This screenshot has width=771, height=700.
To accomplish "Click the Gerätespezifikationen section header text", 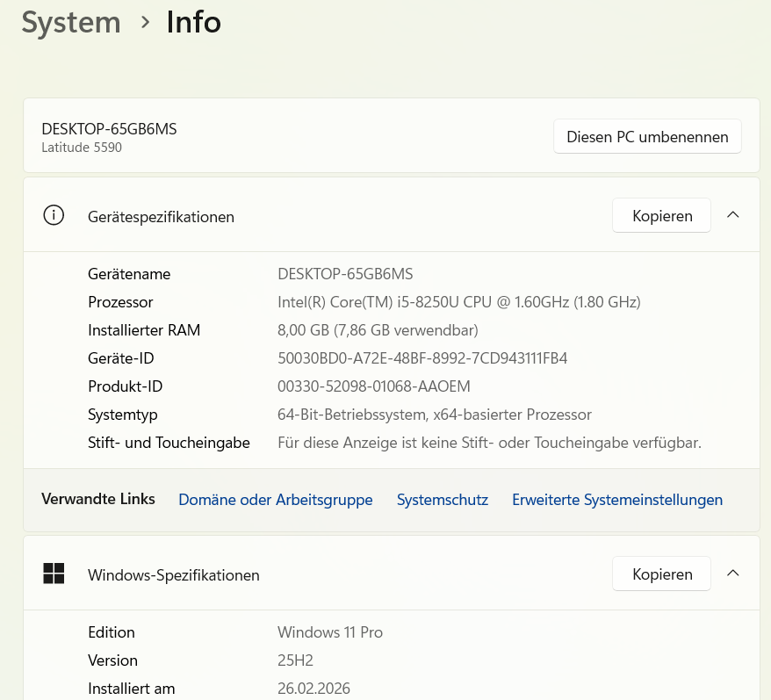I will [x=161, y=217].
